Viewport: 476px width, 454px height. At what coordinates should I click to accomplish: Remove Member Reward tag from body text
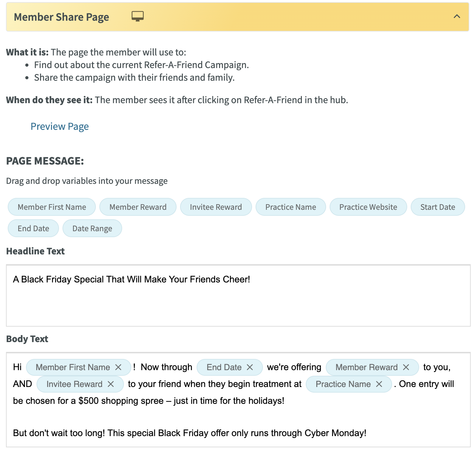point(406,367)
